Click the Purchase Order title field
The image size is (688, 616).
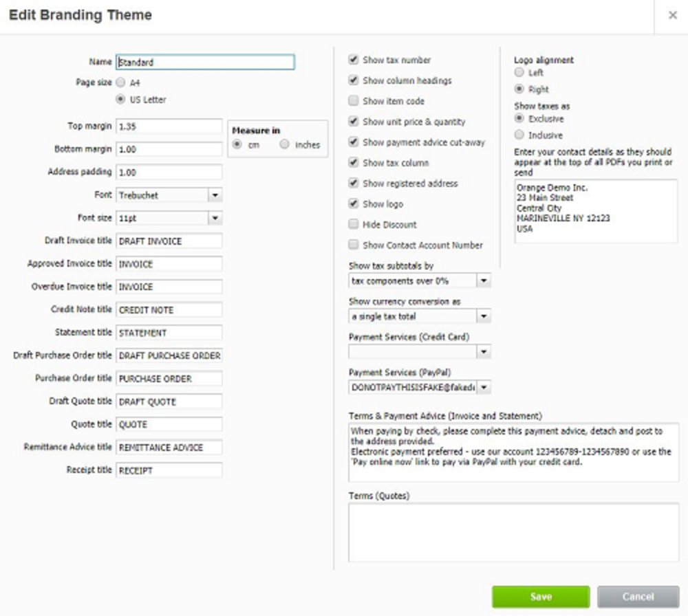tap(169, 378)
